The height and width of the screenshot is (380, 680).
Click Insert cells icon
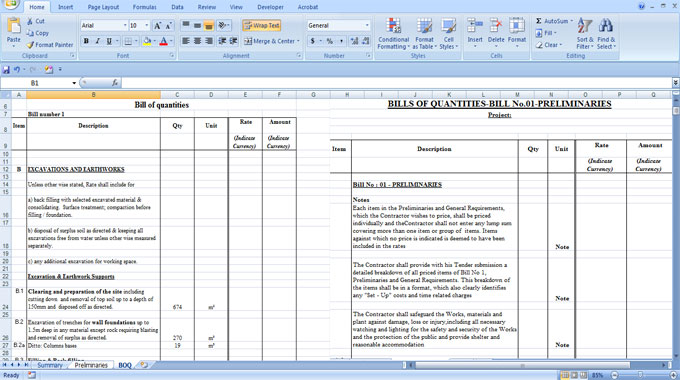475,25
